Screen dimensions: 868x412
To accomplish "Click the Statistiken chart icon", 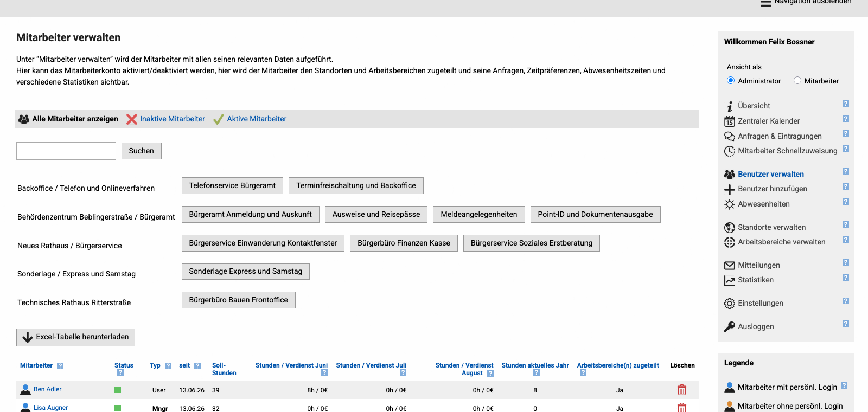I will [x=730, y=280].
